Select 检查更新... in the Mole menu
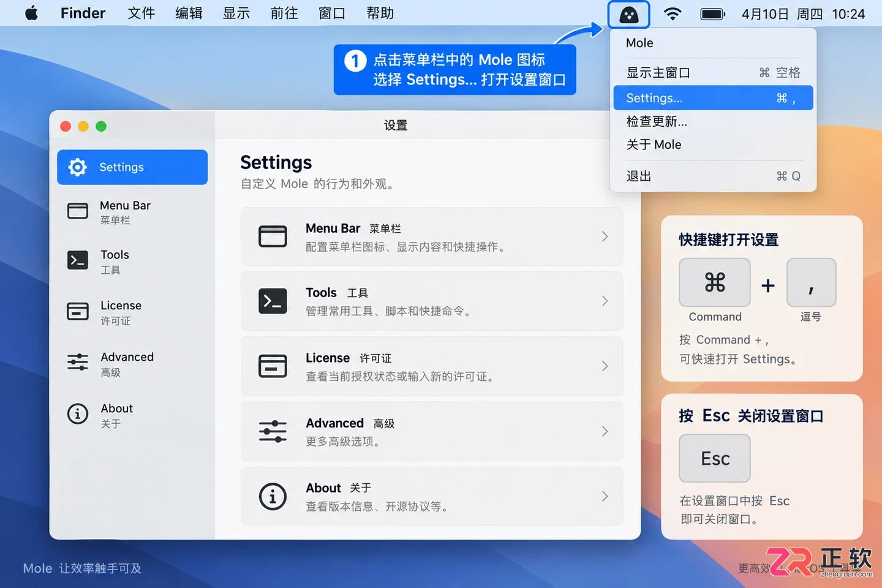The width and height of the screenshot is (882, 588). pyautogui.click(x=713, y=121)
